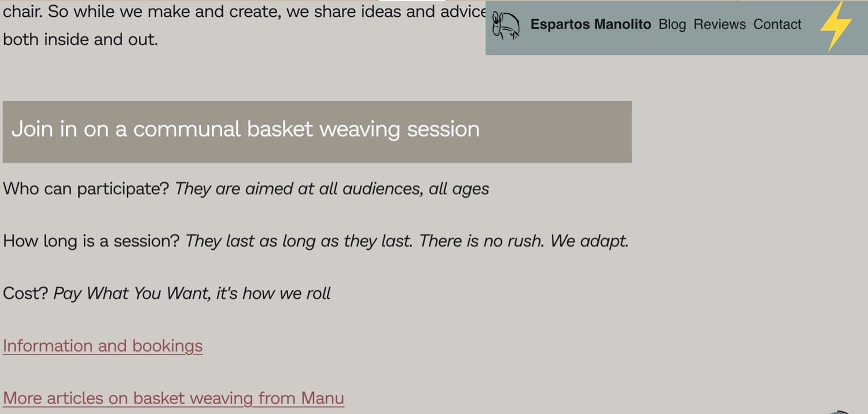This screenshot has width=868, height=414.
Task: Click the "Cost?" label text
Action: [25, 293]
